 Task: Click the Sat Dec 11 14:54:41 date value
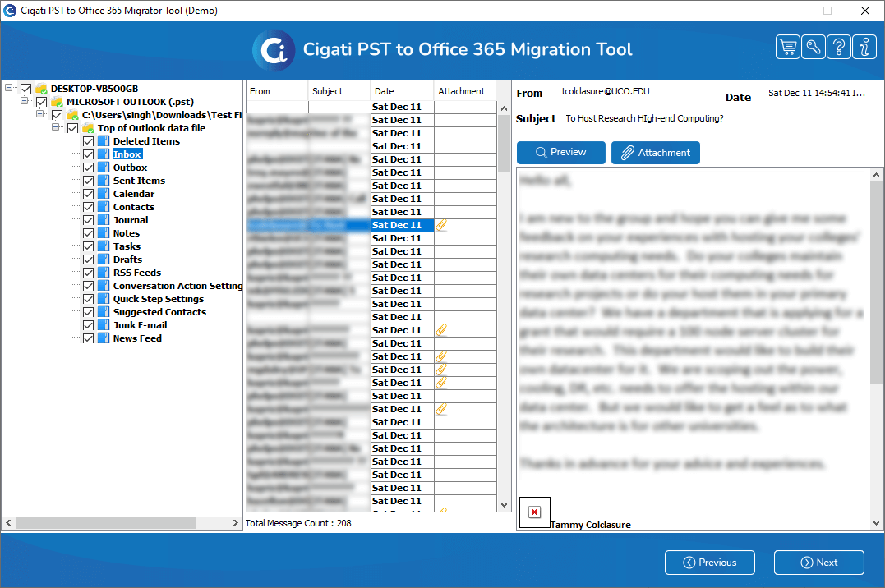tap(816, 93)
